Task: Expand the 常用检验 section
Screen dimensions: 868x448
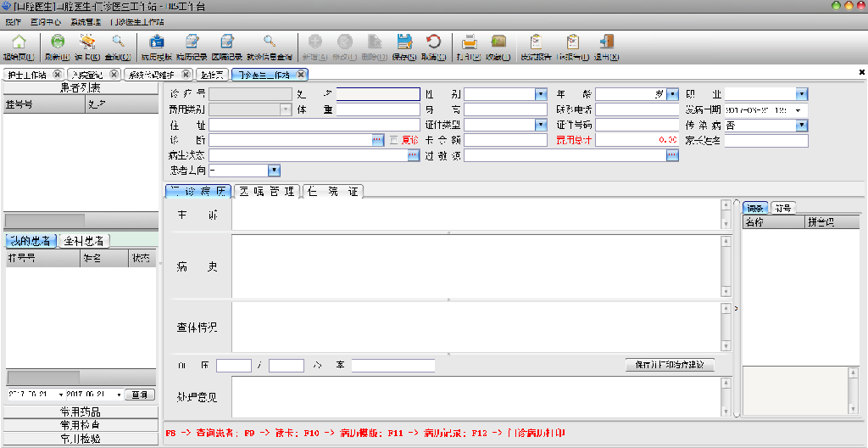Action: pyautogui.click(x=81, y=439)
